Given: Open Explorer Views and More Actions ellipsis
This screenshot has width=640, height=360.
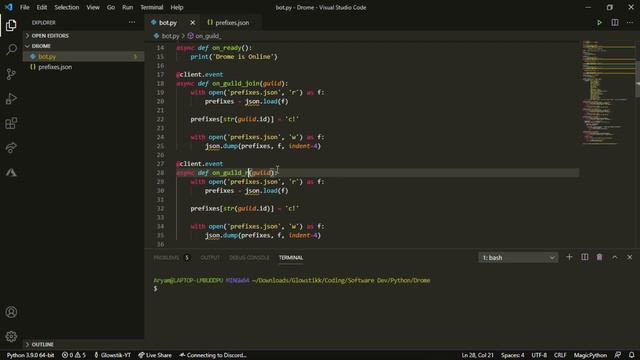Looking at the screenshot, I should (132, 22).
